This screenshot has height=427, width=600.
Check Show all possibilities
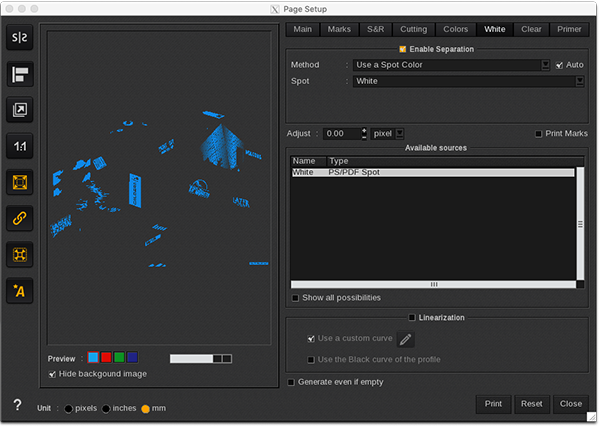click(x=295, y=298)
